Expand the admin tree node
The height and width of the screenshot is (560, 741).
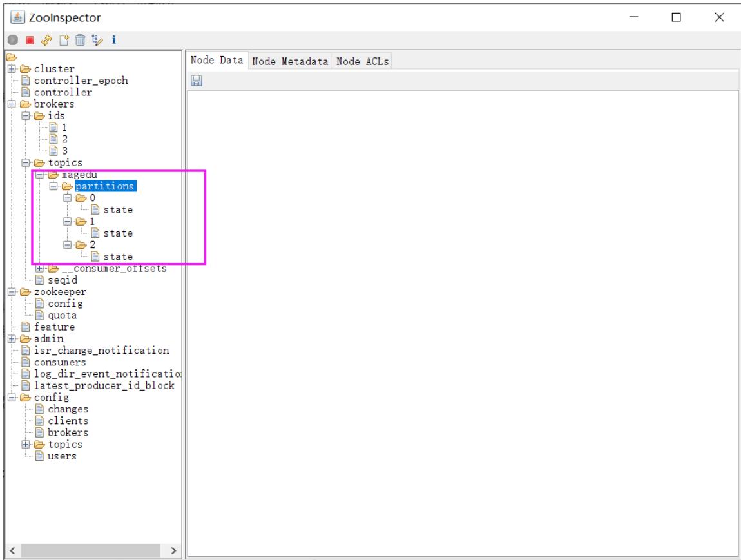(12, 339)
